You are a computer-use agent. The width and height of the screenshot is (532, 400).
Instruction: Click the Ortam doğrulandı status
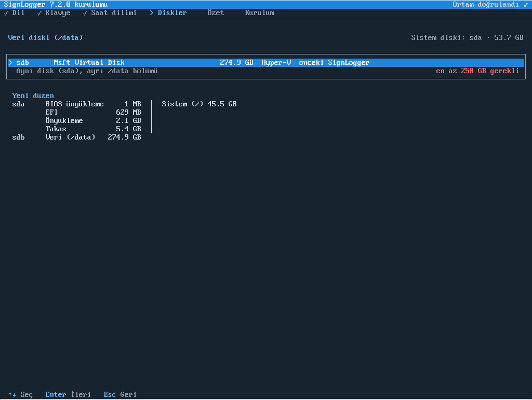coord(490,5)
